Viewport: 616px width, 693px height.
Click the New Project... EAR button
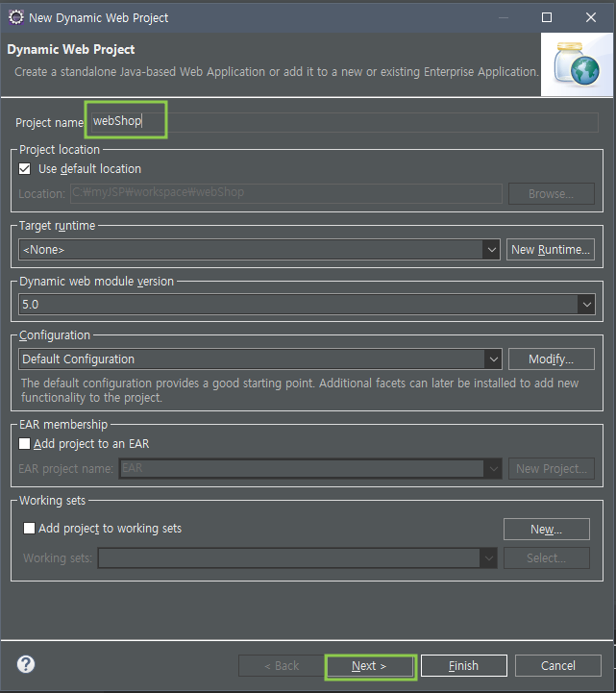tap(551, 468)
